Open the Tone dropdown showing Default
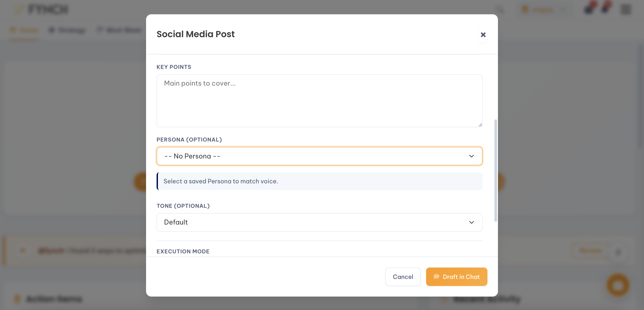This screenshot has height=310, width=644. click(319, 222)
